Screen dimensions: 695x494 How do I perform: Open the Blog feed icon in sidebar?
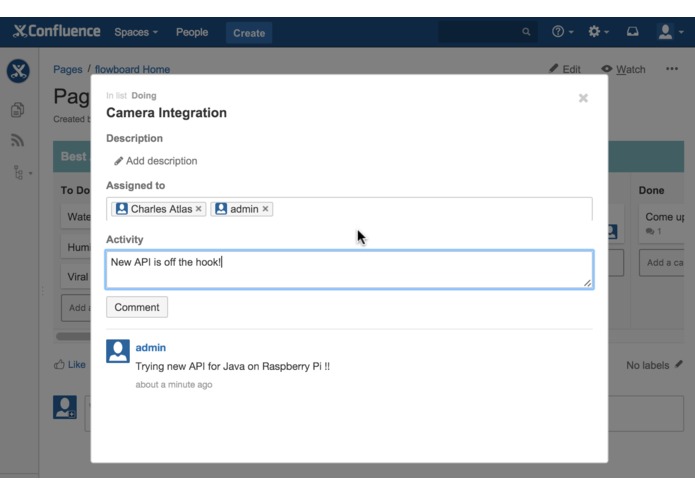coord(18,140)
